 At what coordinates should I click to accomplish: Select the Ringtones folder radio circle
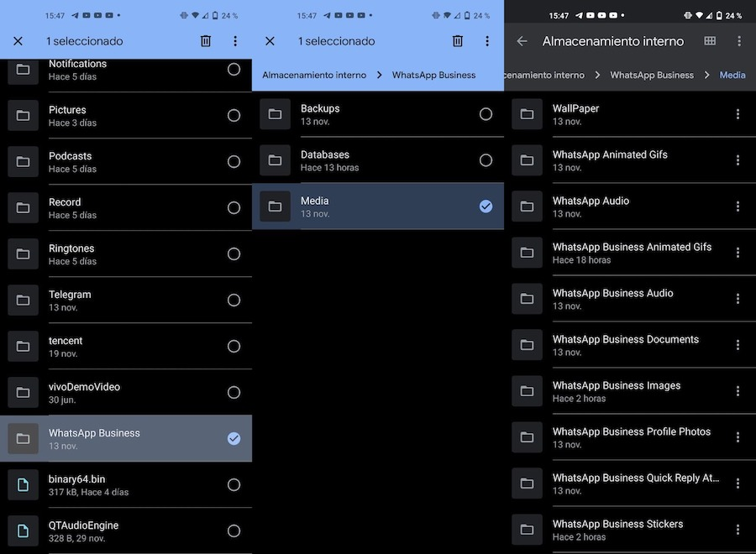click(234, 253)
